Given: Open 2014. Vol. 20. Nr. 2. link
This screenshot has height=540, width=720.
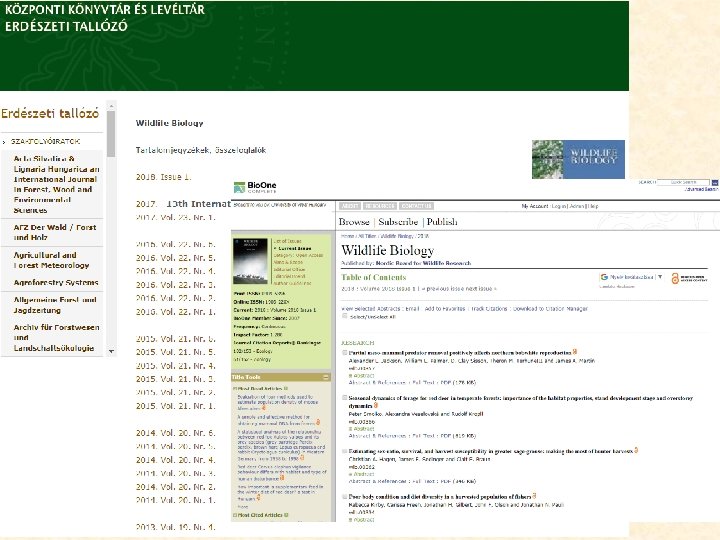Looking at the screenshot, I should (175, 487).
